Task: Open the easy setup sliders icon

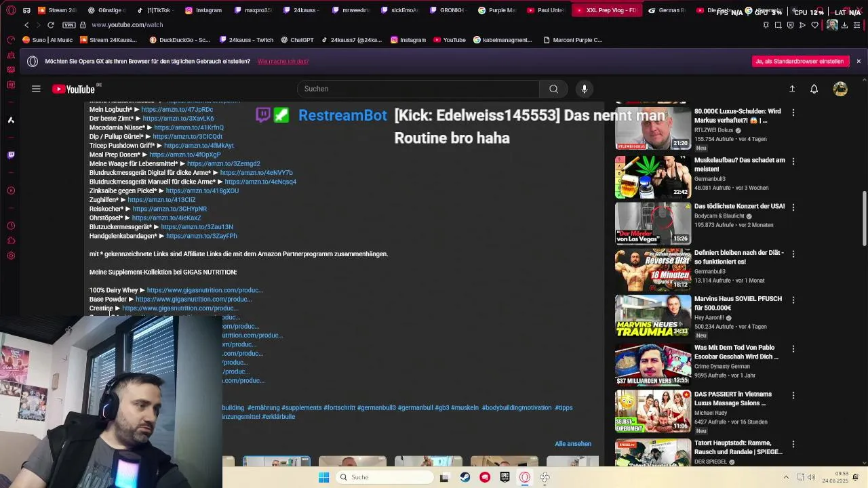Action: tap(857, 25)
